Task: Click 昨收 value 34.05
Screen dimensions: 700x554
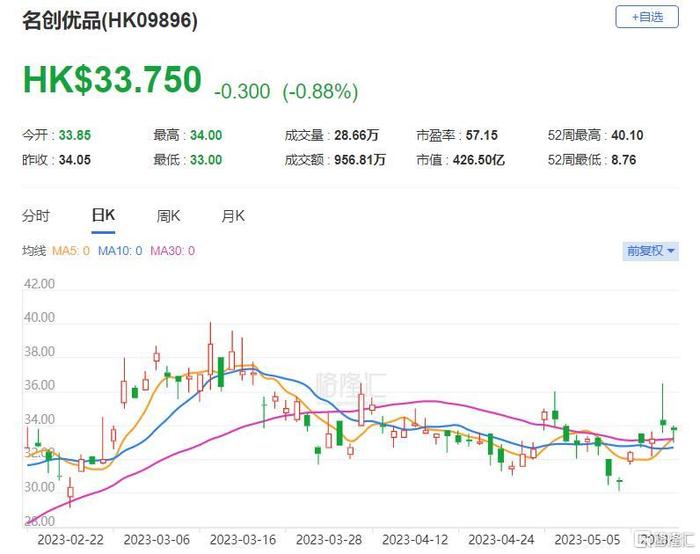Action: coord(75,160)
